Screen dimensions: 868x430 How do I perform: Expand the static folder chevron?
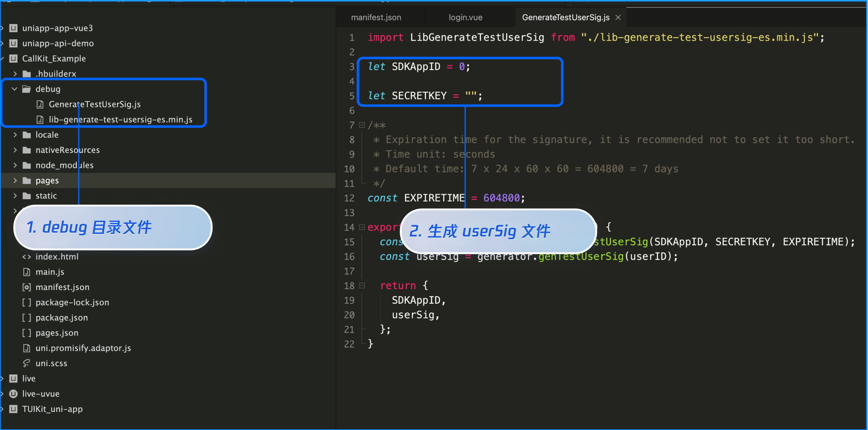[x=15, y=196]
